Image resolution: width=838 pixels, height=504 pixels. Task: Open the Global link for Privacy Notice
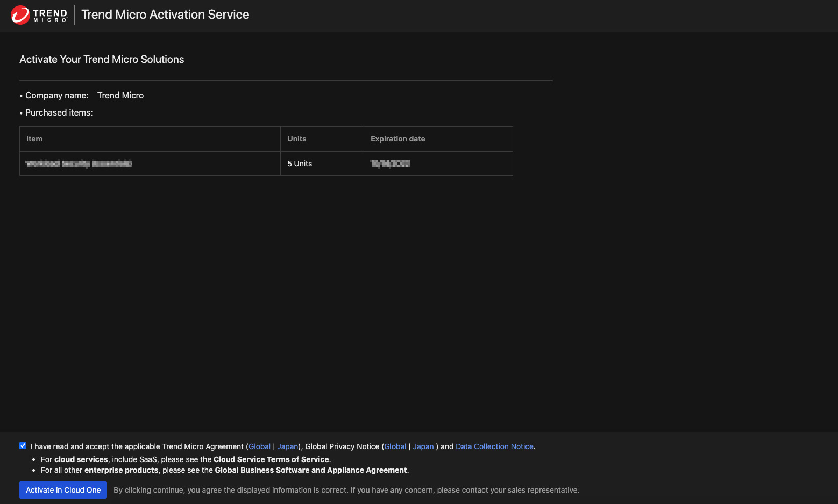click(x=395, y=446)
